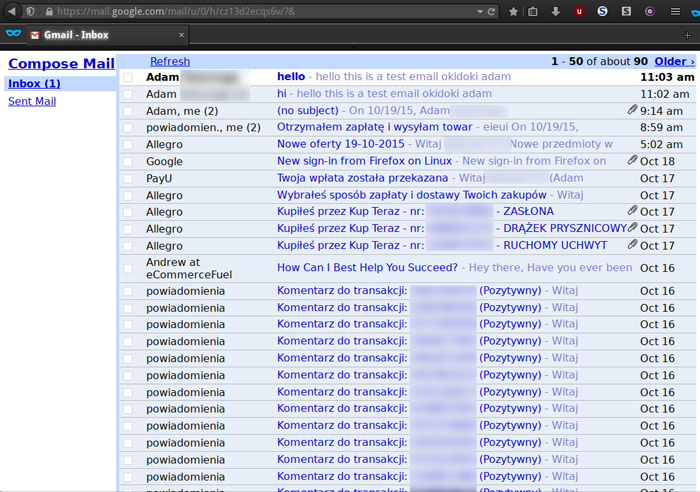Click the purple circle extension icon
The width and height of the screenshot is (700, 492).
point(650,12)
